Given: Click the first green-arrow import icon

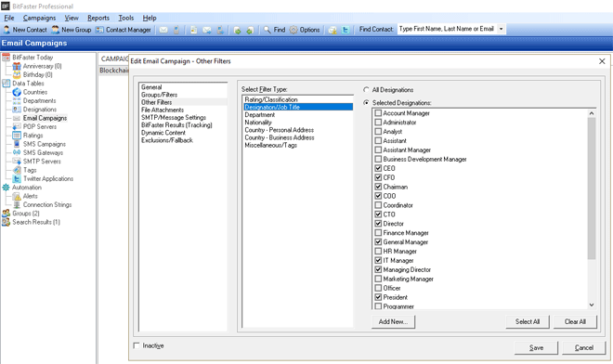Looking at the screenshot, I should point(237,30).
